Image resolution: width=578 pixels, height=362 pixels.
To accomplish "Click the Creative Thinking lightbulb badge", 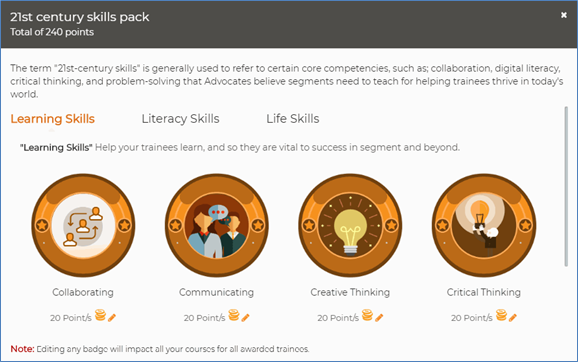I will (x=350, y=225).
